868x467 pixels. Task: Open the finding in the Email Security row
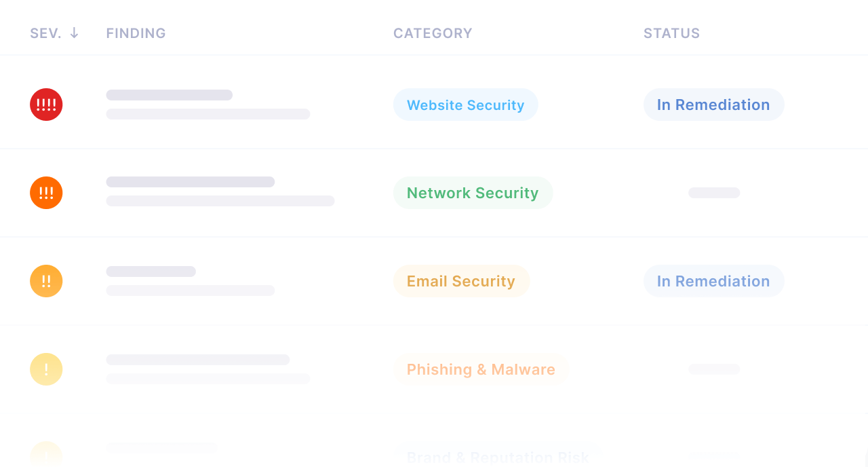[190, 281]
